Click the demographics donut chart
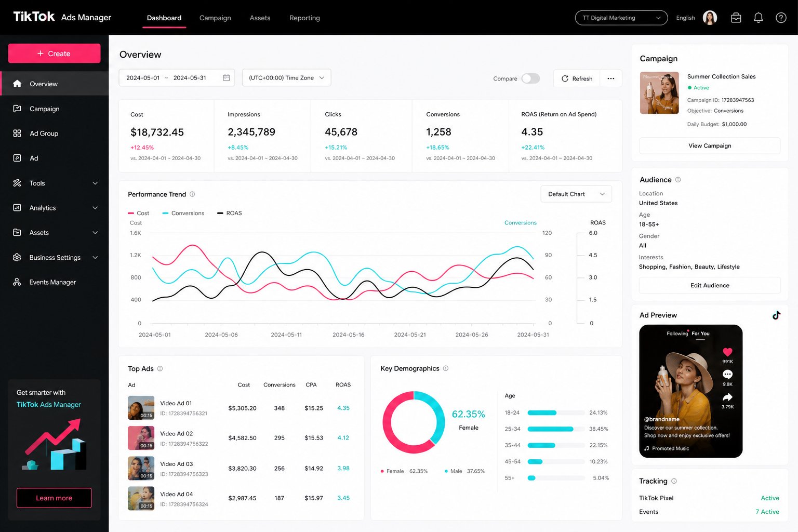The image size is (798, 532). click(x=414, y=422)
